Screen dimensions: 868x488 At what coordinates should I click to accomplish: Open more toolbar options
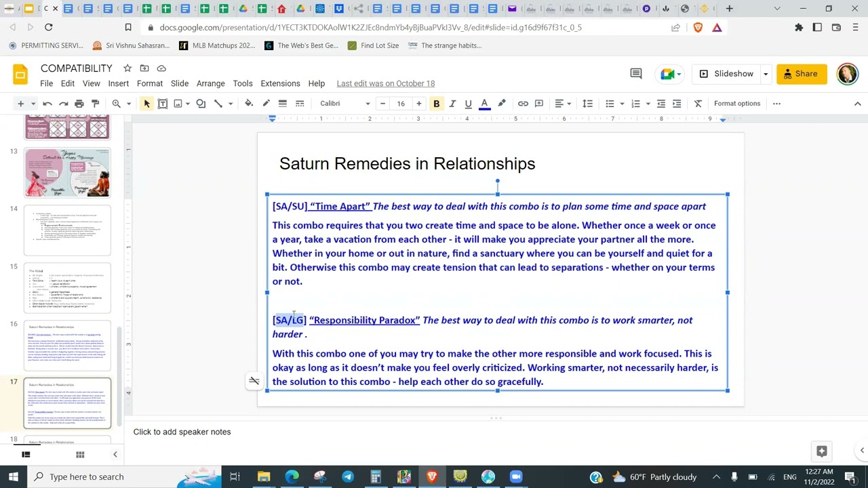pyautogui.click(x=776, y=104)
